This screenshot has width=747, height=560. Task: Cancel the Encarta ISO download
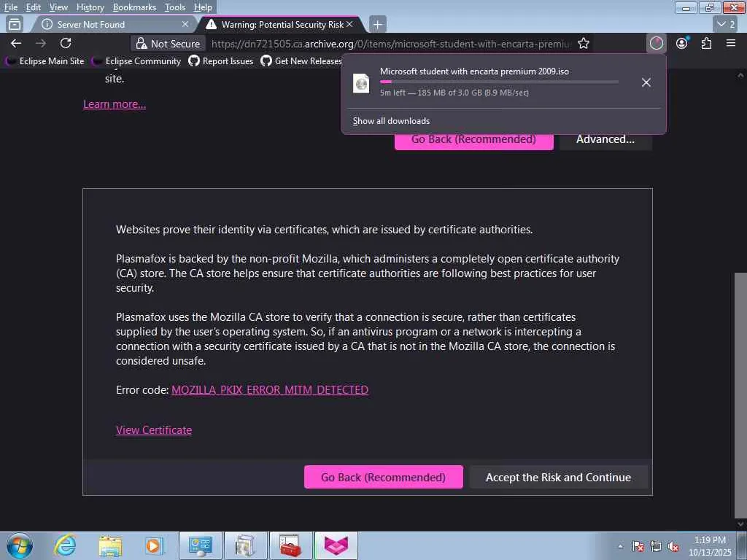pyautogui.click(x=646, y=82)
